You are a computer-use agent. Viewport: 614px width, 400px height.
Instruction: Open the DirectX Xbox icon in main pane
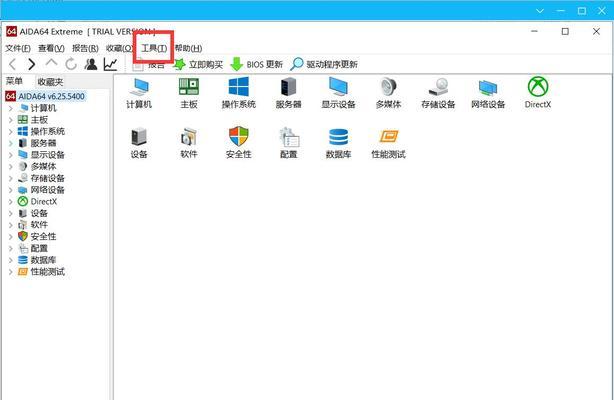(538, 93)
